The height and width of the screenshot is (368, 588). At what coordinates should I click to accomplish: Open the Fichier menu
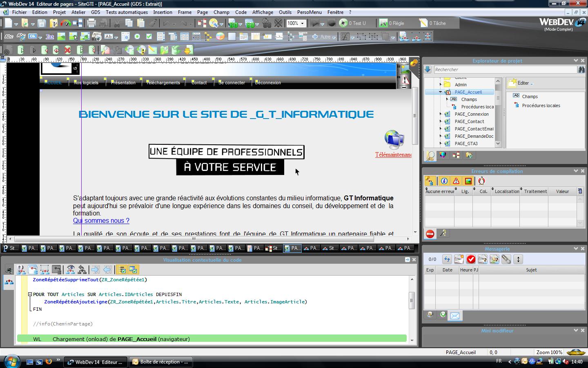point(19,12)
